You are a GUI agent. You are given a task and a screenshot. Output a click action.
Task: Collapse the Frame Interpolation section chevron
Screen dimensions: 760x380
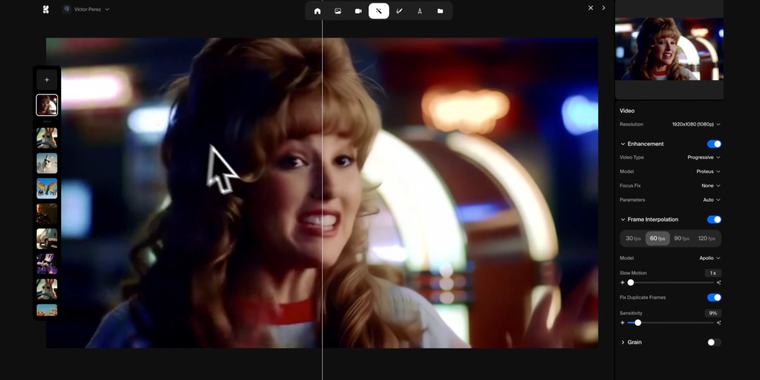click(623, 220)
